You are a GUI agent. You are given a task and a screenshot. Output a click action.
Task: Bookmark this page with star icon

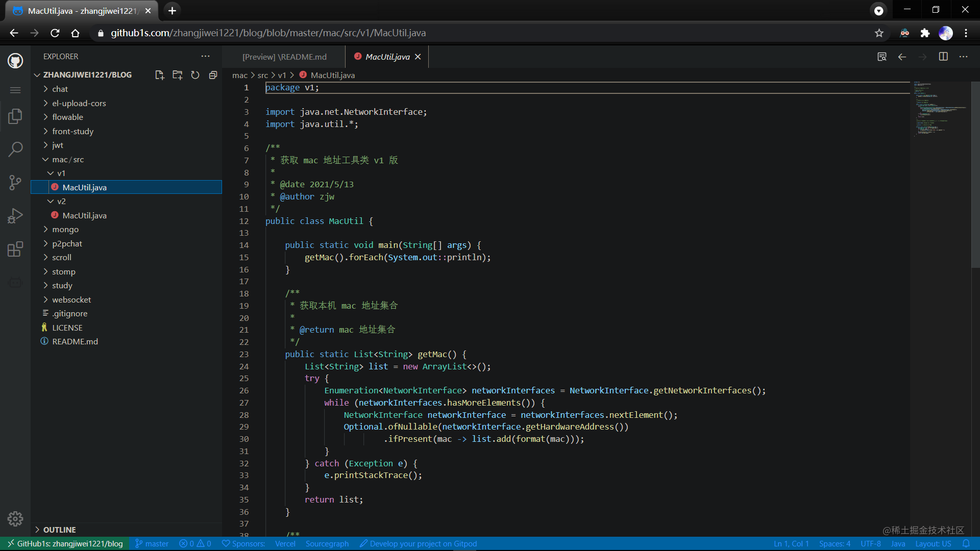[879, 33]
